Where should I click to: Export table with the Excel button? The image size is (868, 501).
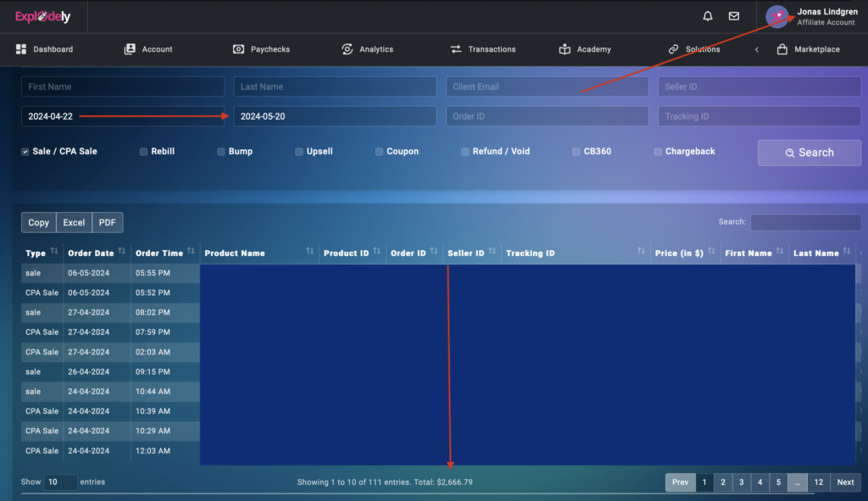[74, 222]
